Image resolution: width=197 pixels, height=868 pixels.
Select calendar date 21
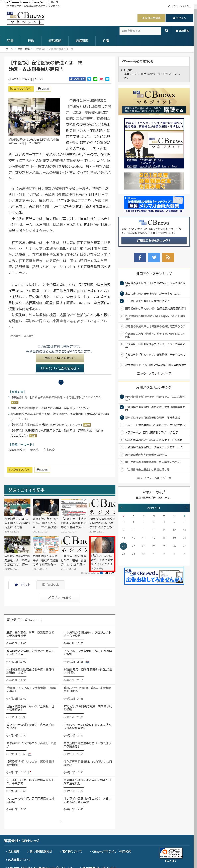[x=123, y=546]
